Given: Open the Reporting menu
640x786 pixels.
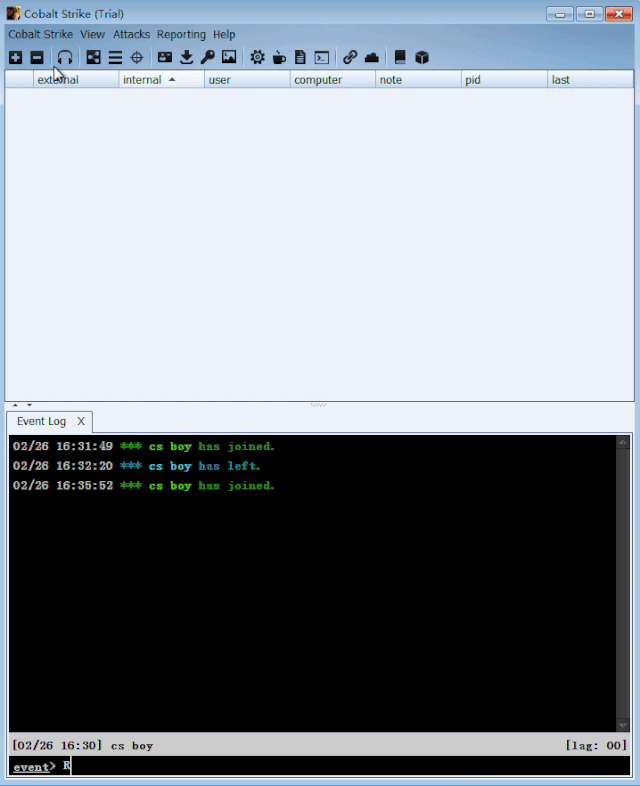Looking at the screenshot, I should [181, 35].
